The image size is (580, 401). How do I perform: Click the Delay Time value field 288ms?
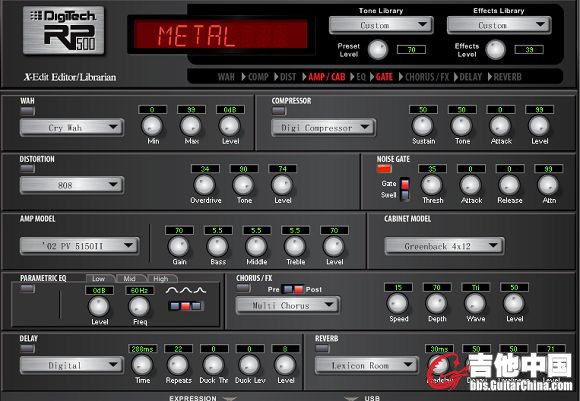pos(142,349)
